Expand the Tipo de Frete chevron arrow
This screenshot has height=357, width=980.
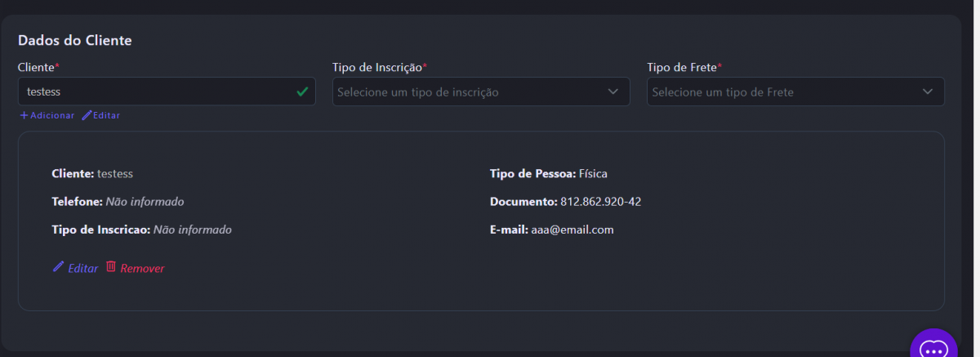[x=928, y=91]
